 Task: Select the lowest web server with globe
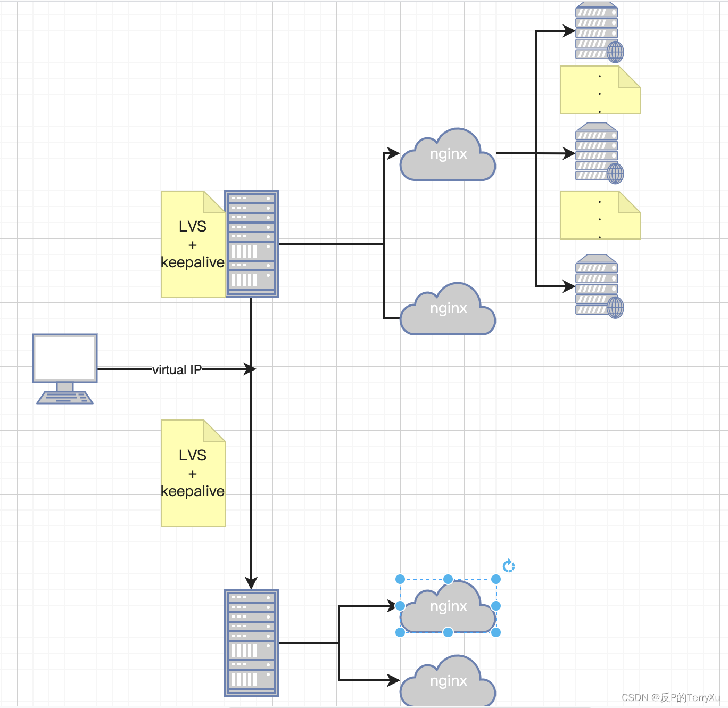[x=600, y=286]
